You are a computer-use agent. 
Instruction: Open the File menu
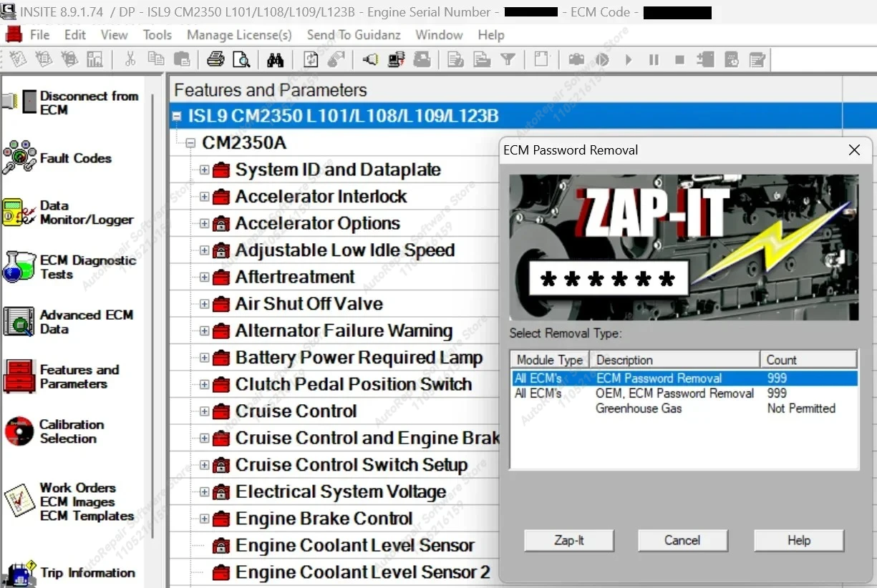pos(39,34)
